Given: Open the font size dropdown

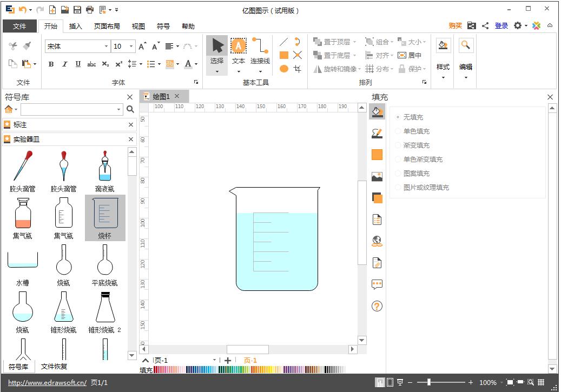Looking at the screenshot, I should point(130,46).
